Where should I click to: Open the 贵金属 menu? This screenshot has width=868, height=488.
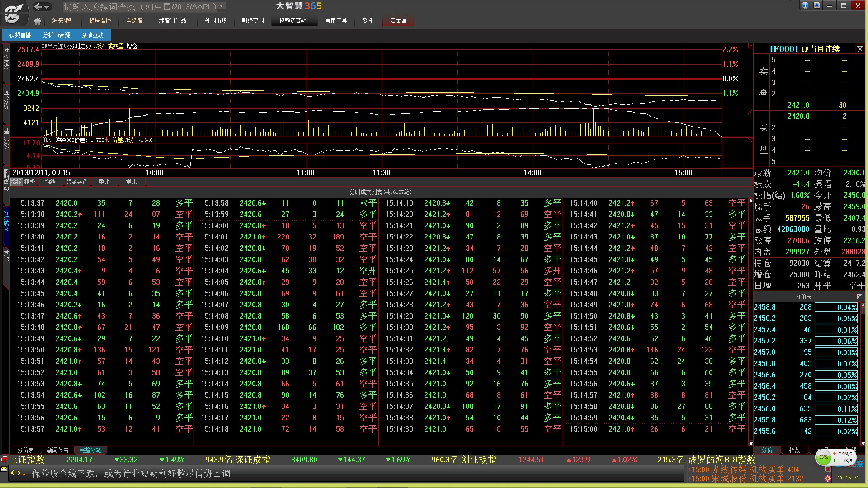tap(398, 21)
